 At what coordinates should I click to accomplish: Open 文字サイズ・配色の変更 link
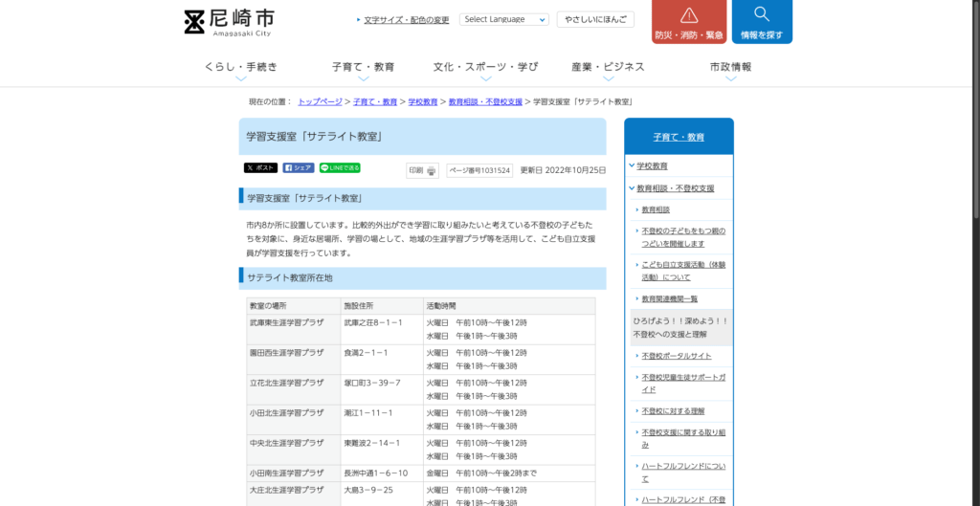(x=406, y=20)
